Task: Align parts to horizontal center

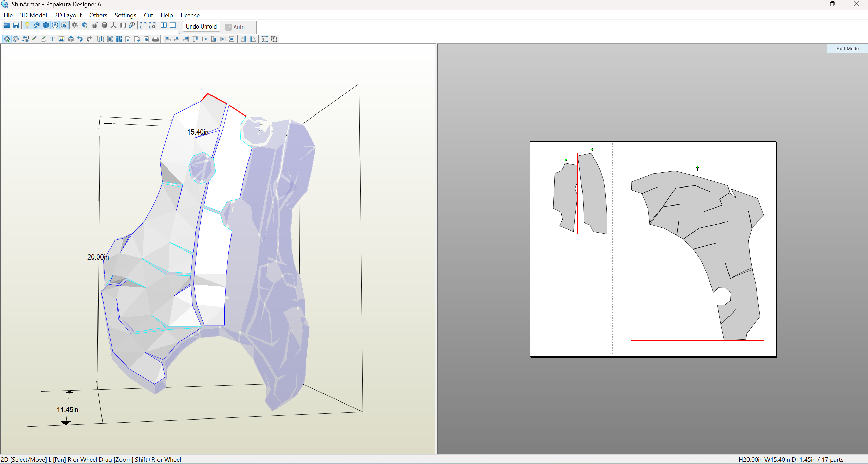Action: tap(177, 39)
